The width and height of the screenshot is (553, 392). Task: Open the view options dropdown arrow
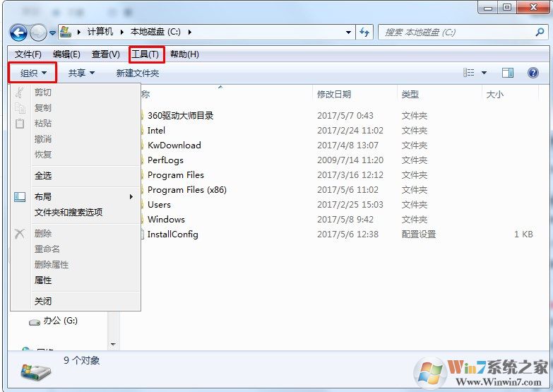tap(484, 73)
